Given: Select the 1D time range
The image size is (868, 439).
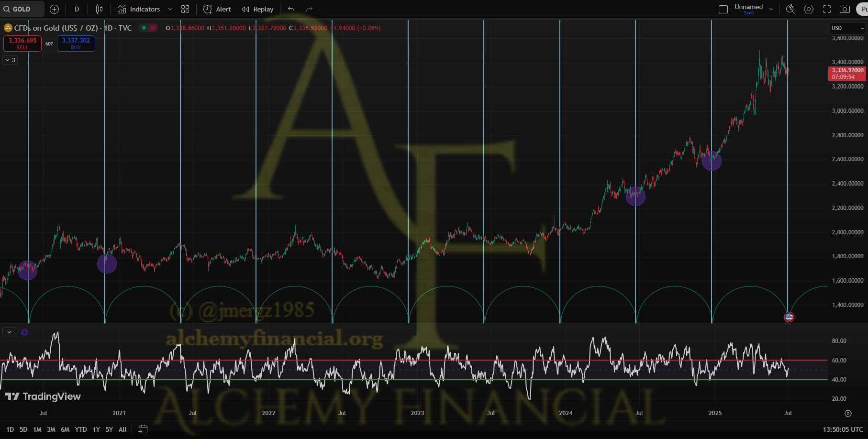Looking at the screenshot, I should coord(10,429).
